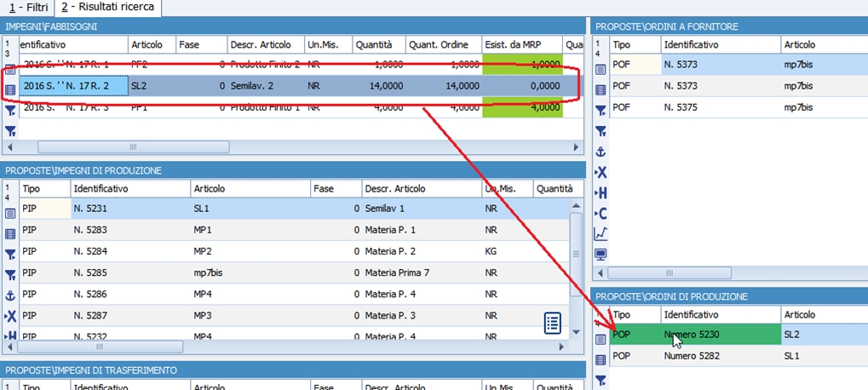Click form view icon in Ordini di Produzione sidebar
868x390 pixels.
coord(601,339)
